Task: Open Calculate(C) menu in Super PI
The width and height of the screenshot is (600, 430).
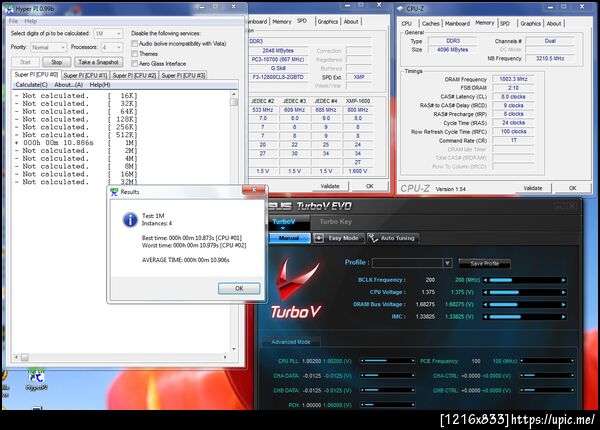Action: (31, 85)
